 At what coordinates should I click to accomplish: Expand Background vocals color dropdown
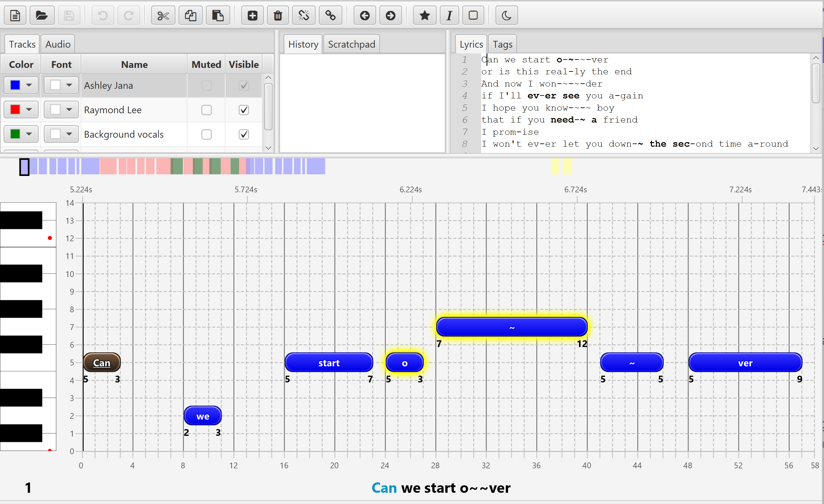tap(29, 134)
